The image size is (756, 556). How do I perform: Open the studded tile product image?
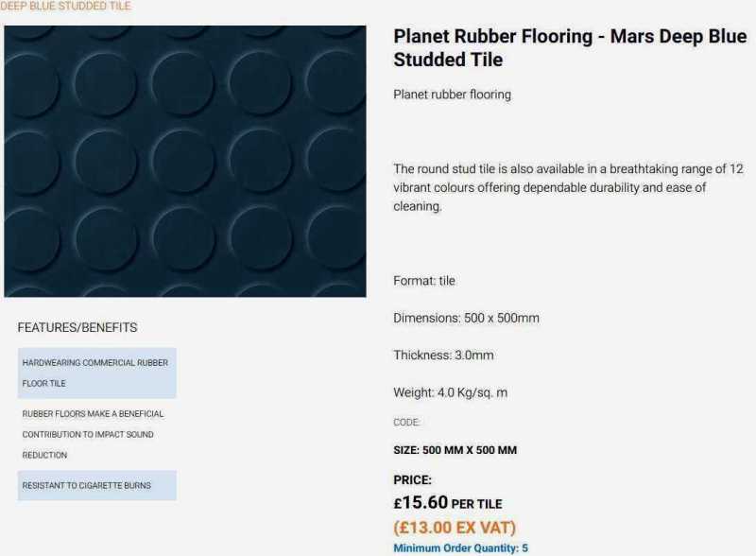pyautogui.click(x=185, y=161)
